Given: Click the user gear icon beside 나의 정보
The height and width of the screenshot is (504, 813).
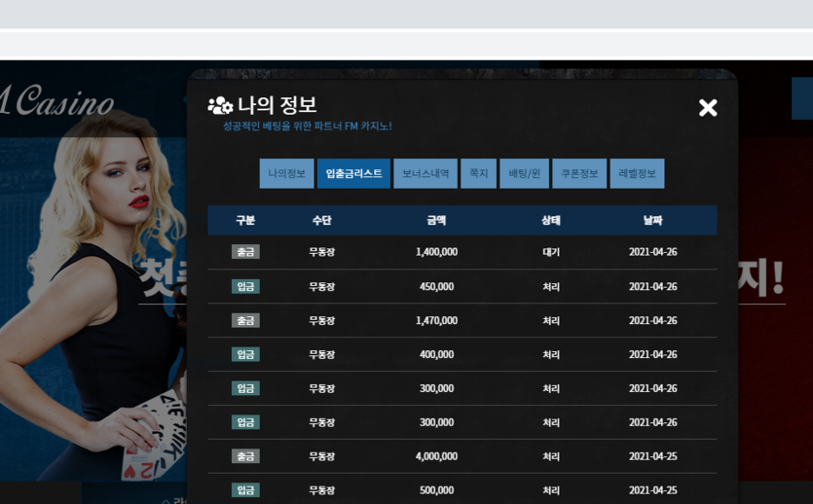Looking at the screenshot, I should (x=220, y=106).
